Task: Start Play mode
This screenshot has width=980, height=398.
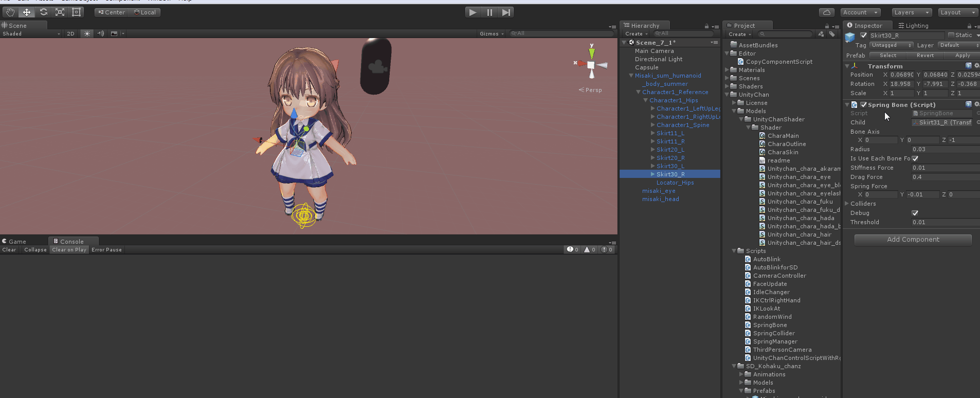Action: 473,12
